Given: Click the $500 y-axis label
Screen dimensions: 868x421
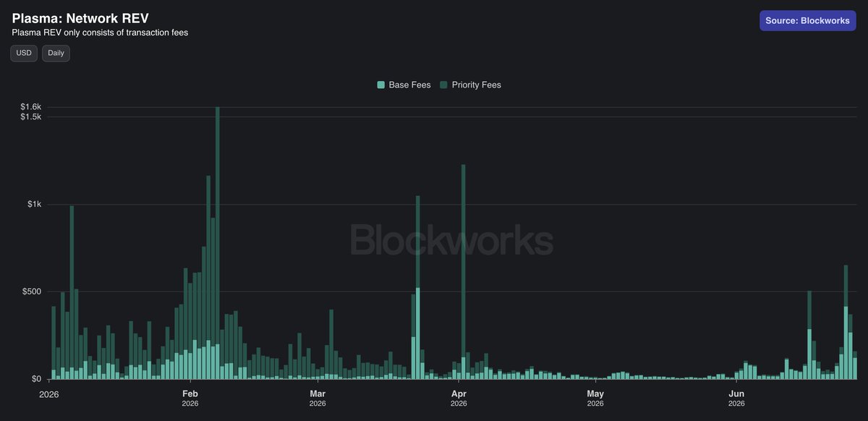Looking at the screenshot, I should pyautogui.click(x=33, y=292).
